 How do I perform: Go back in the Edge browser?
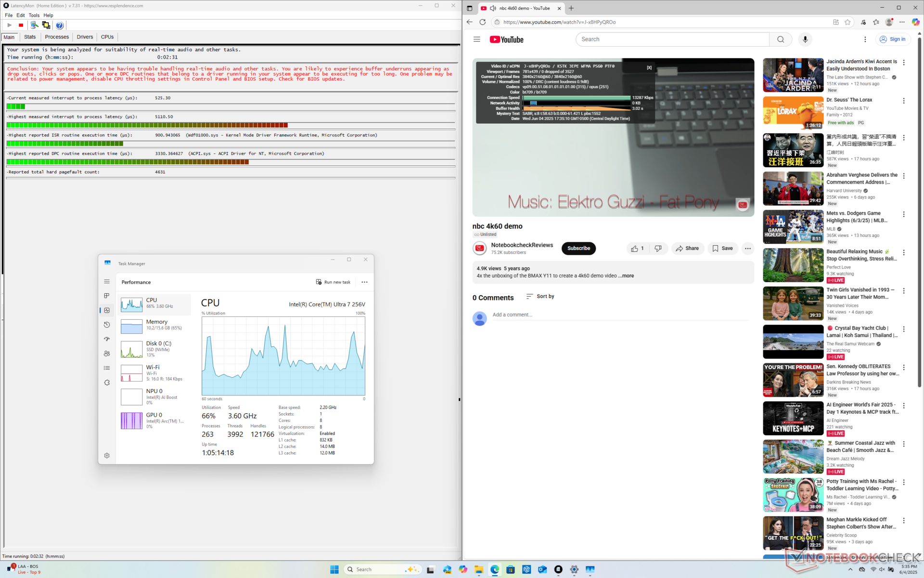point(470,22)
